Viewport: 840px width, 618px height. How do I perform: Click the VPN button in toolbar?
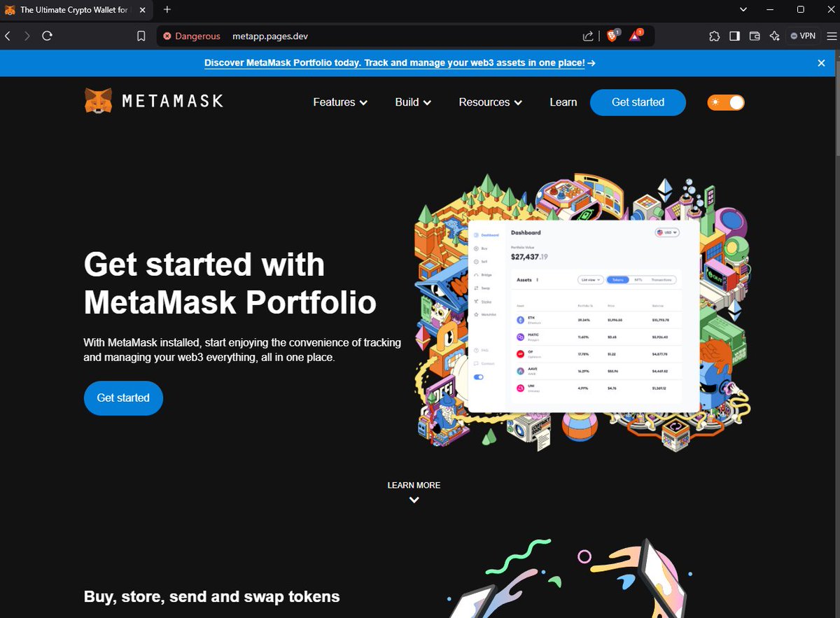(803, 36)
